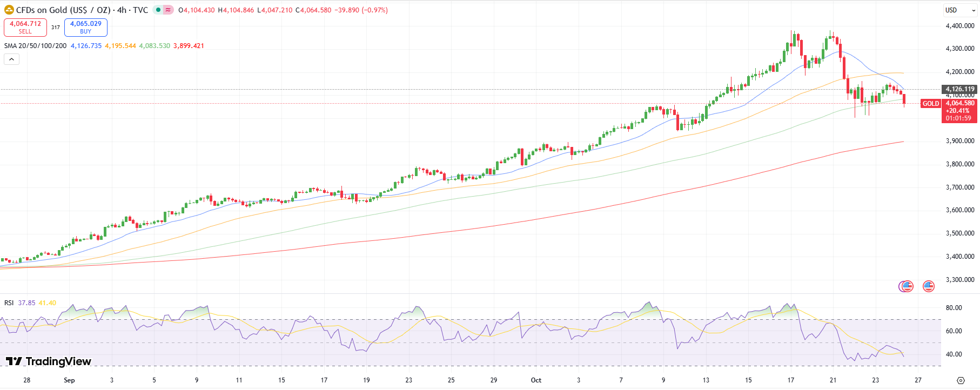
Task: Click the blue BUY price button
Action: [x=85, y=27]
